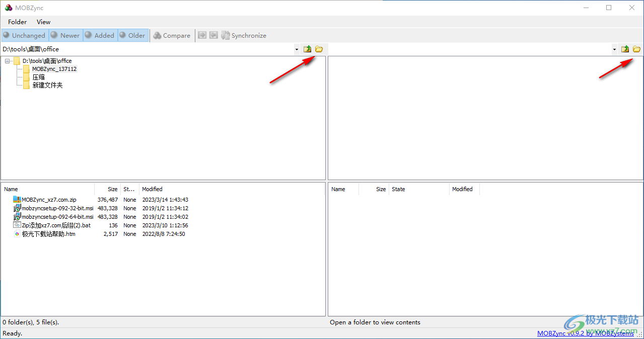Viewport: 644px width, 339px height.
Task: Select 压缩 folder in tree
Action: (x=39, y=77)
